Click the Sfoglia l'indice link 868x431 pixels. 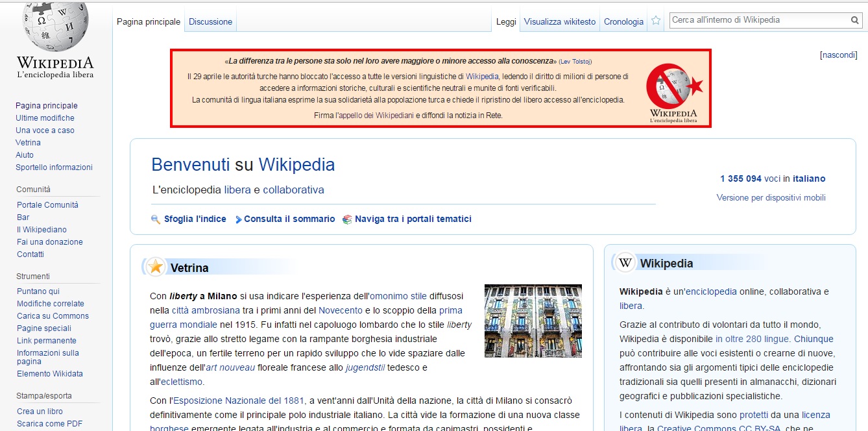click(x=195, y=219)
